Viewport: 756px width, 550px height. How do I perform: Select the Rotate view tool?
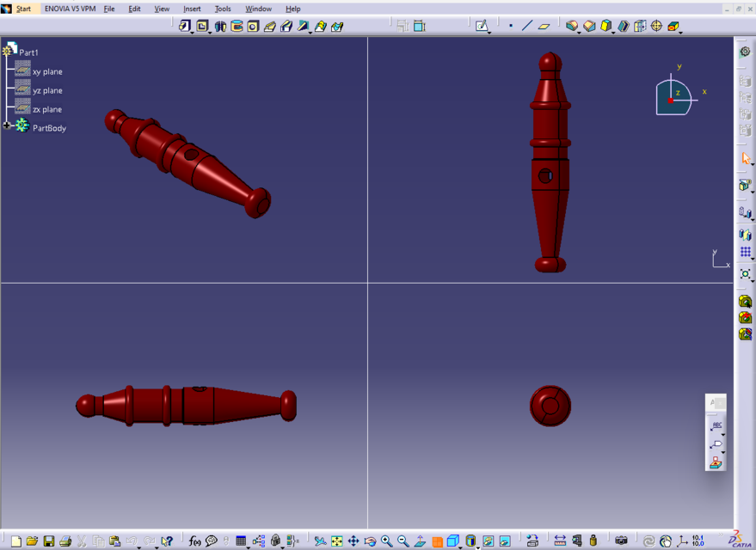pos(370,541)
